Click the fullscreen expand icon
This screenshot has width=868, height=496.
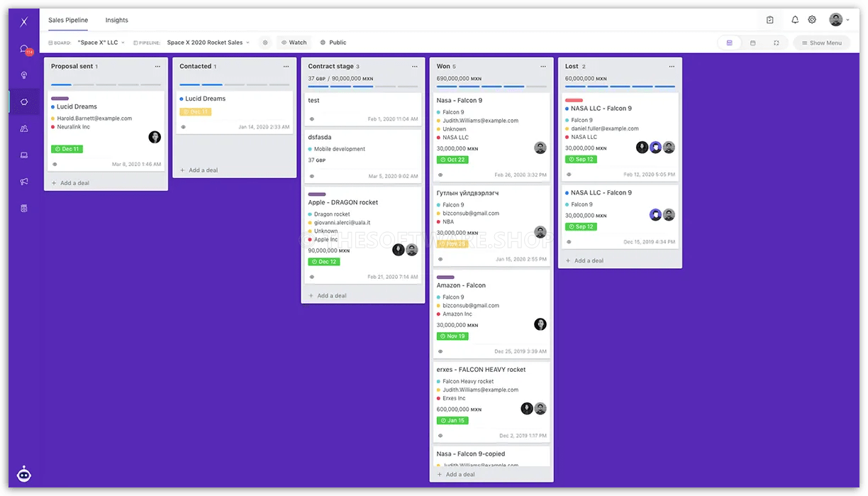(776, 43)
